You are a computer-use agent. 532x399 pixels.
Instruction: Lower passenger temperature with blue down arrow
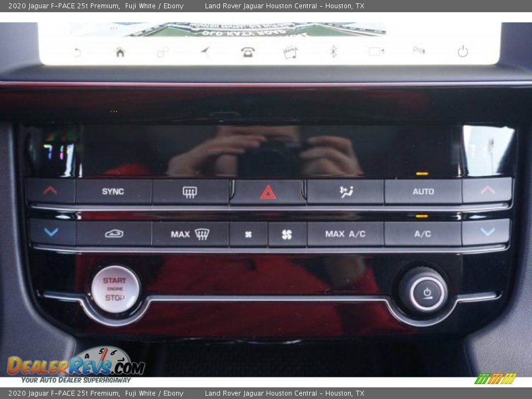[x=487, y=232]
